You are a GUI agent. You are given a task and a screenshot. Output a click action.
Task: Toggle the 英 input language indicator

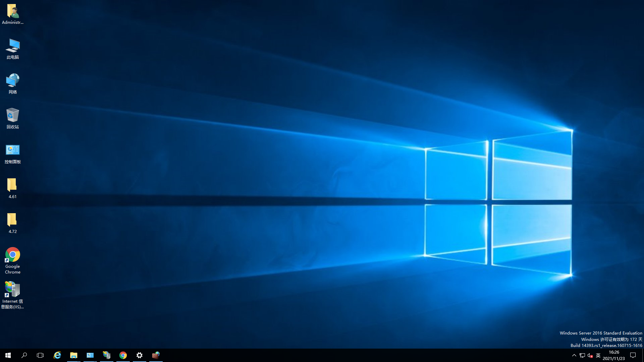click(x=598, y=355)
